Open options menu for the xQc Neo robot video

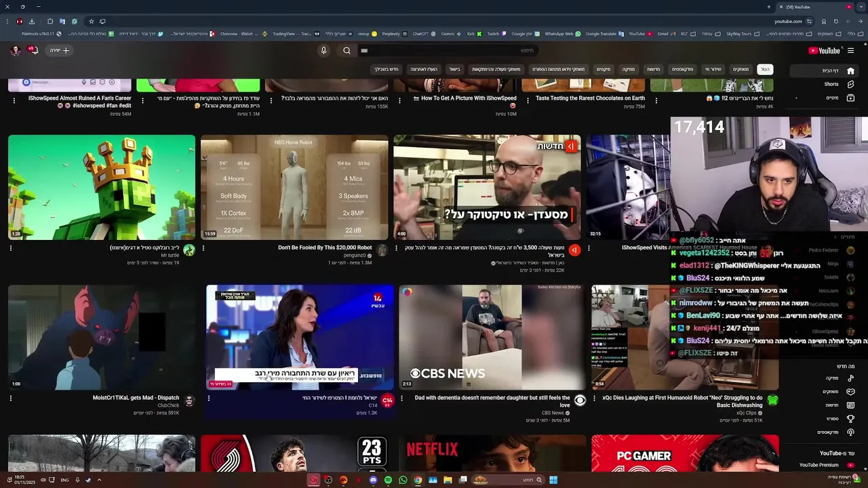coord(594,399)
